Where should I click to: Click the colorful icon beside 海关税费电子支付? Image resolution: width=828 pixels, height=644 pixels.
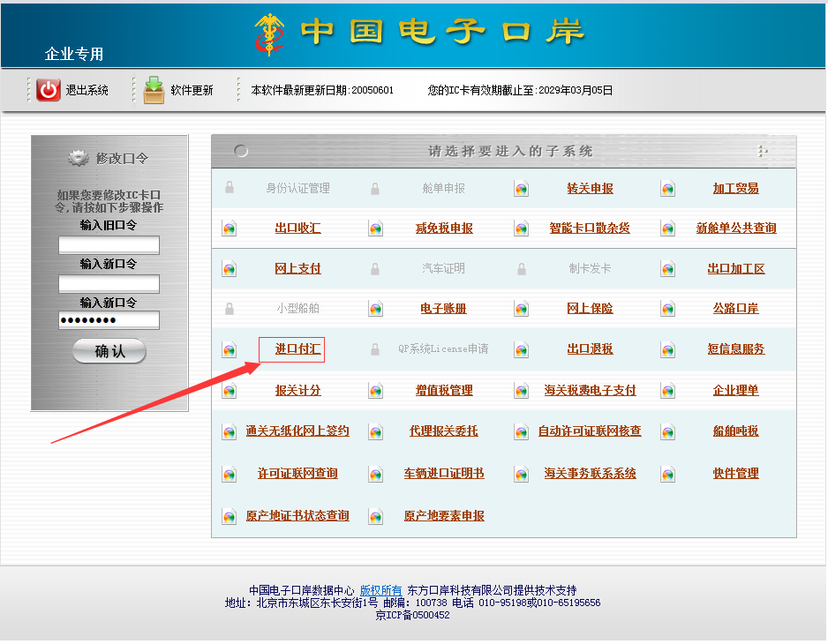tap(521, 391)
